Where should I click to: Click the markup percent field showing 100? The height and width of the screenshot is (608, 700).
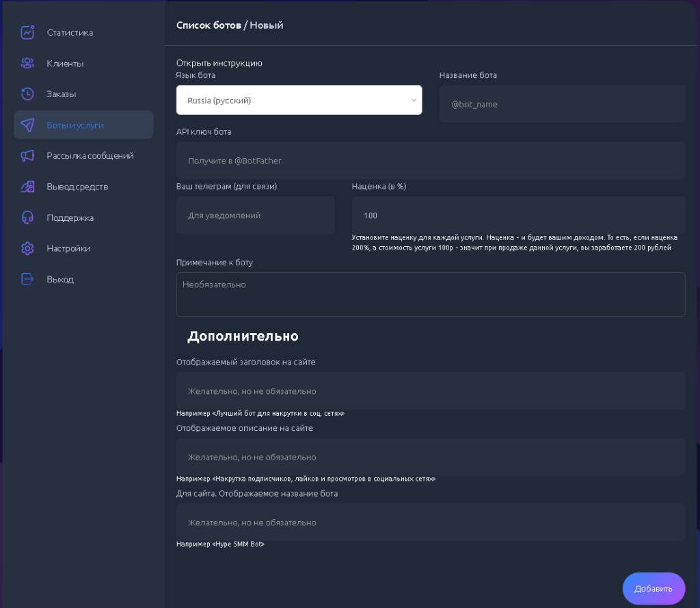518,215
